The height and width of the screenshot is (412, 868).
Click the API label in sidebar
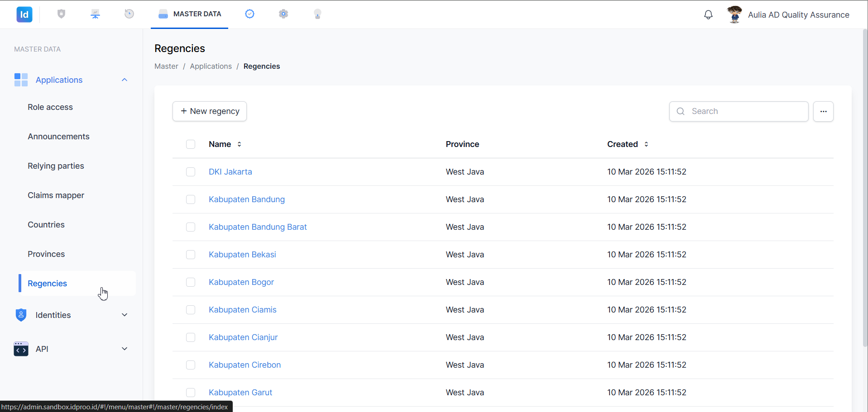42,349
